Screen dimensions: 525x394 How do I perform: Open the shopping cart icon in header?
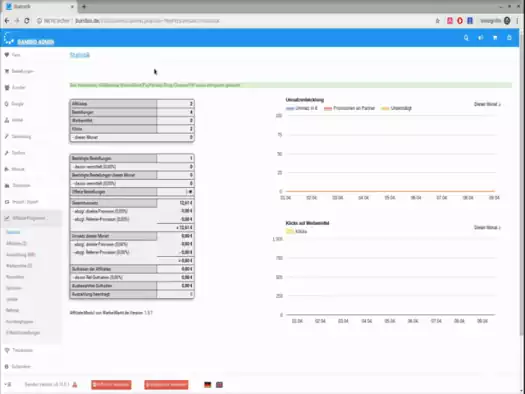point(495,38)
